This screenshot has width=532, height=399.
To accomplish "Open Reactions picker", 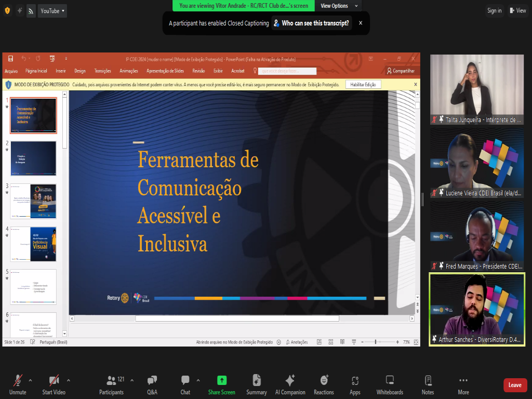I will pos(324,385).
